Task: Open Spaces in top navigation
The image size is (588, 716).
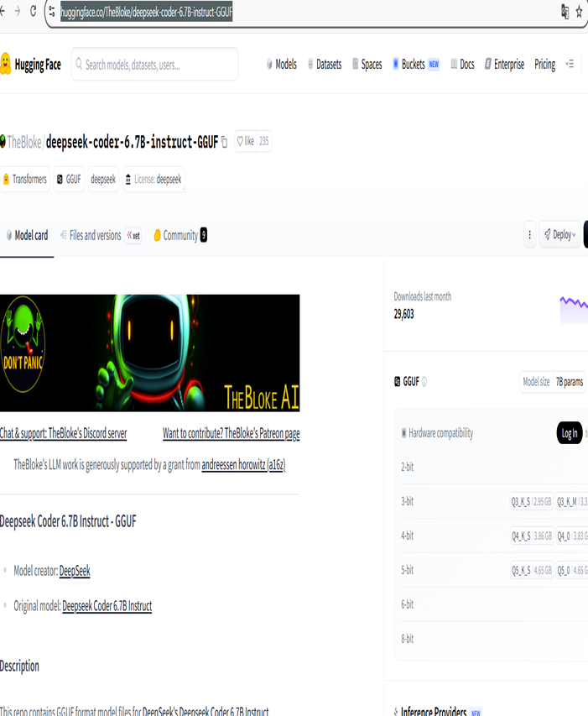Action: pos(367,65)
